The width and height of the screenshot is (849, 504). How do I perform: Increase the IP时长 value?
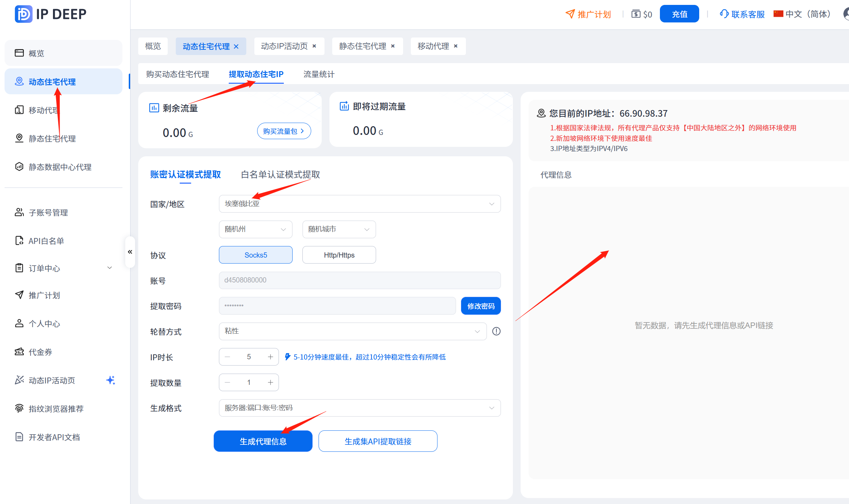(270, 357)
